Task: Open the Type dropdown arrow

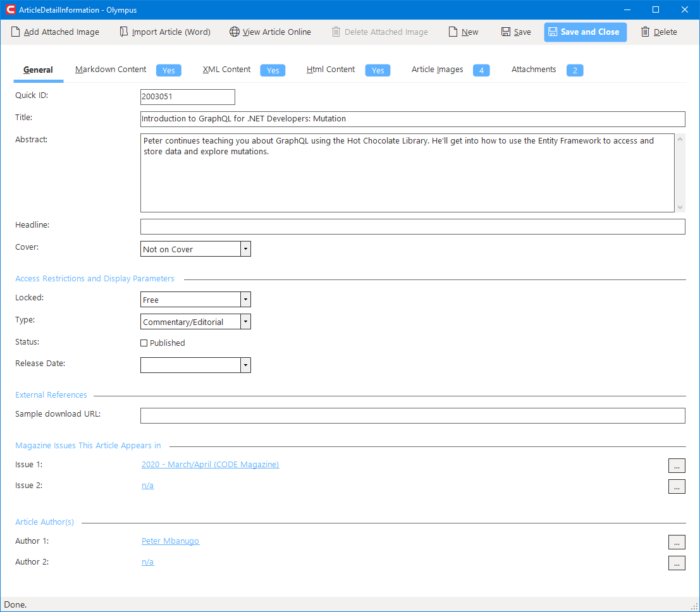Action: pos(245,321)
